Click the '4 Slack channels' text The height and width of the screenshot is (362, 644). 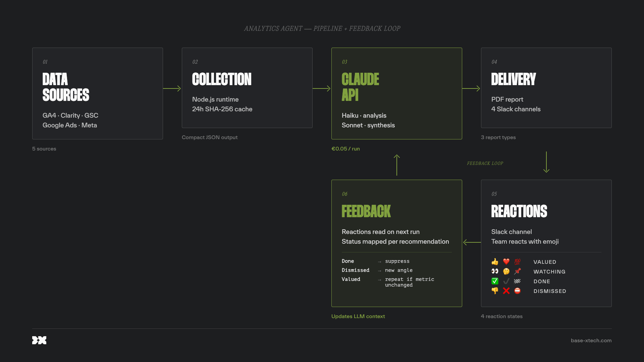click(x=516, y=109)
